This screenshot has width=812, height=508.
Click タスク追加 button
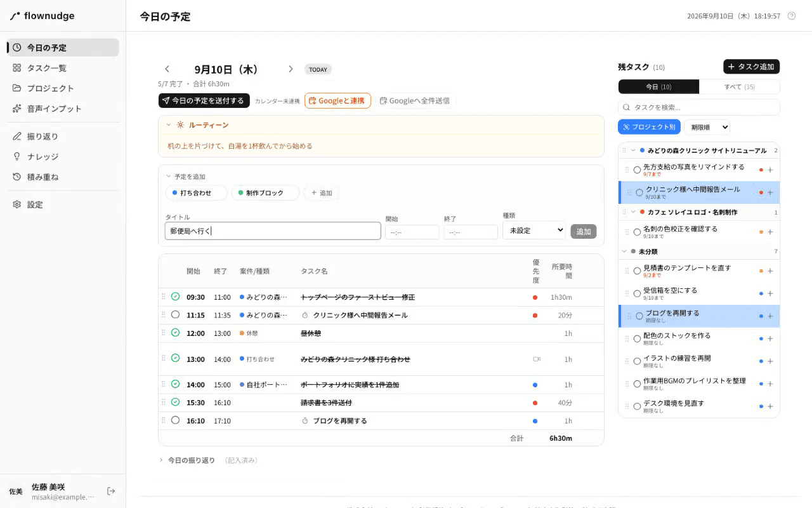pos(751,67)
